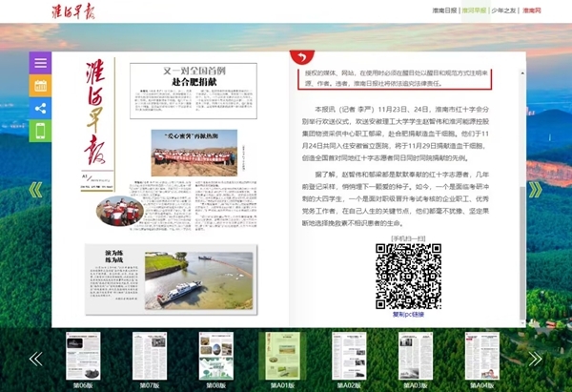Open the purple hamburger menu icon
The image size is (572, 392).
pyautogui.click(x=40, y=63)
